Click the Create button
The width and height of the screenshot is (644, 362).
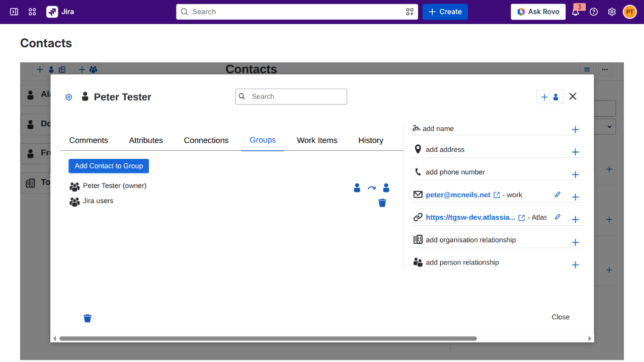coord(445,12)
